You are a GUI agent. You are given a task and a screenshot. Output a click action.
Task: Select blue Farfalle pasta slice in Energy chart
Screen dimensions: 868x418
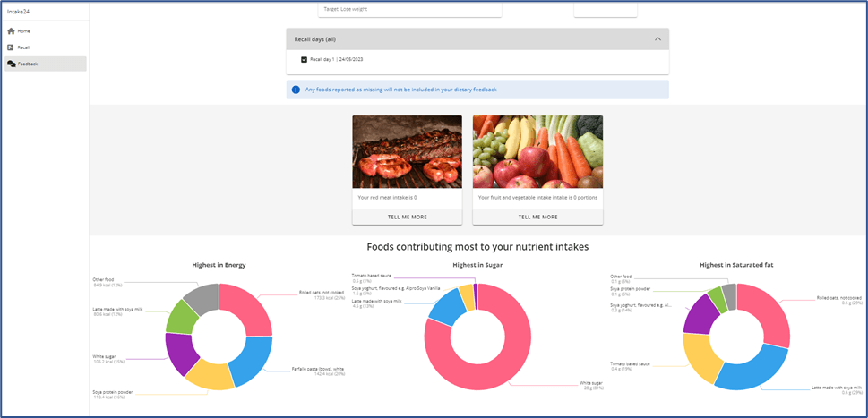coord(253,360)
